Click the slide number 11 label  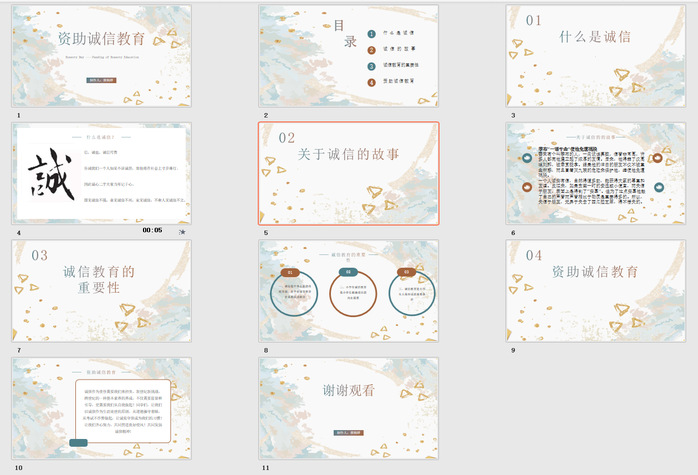coord(265,467)
